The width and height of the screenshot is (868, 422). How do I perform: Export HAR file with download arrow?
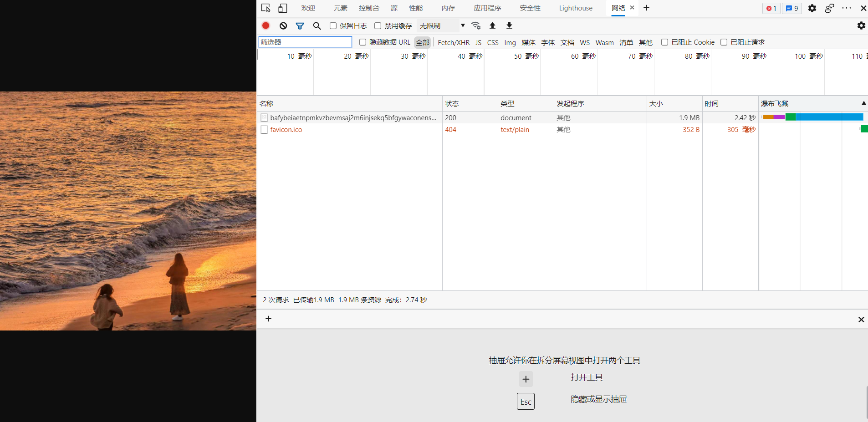509,26
